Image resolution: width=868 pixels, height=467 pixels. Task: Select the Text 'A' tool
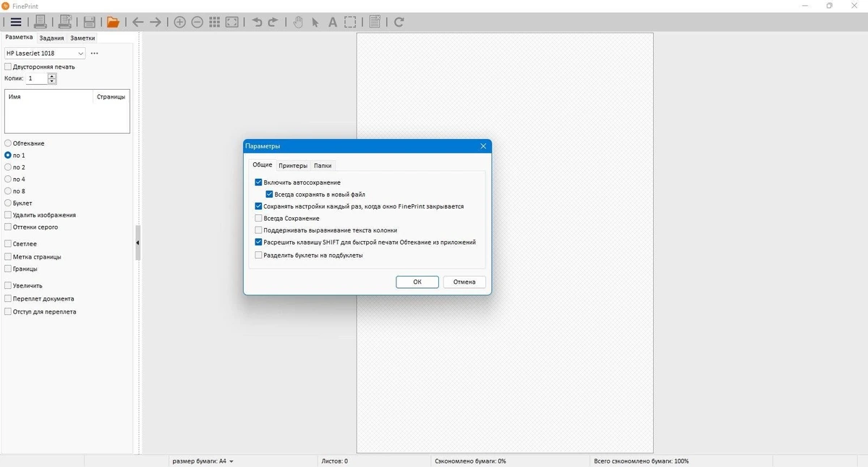(333, 22)
